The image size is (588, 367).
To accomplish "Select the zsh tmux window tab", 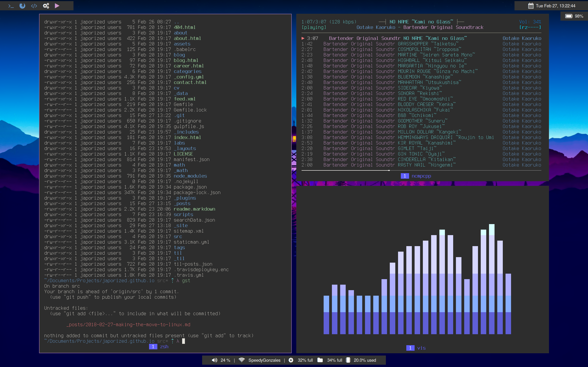I will tap(164, 347).
